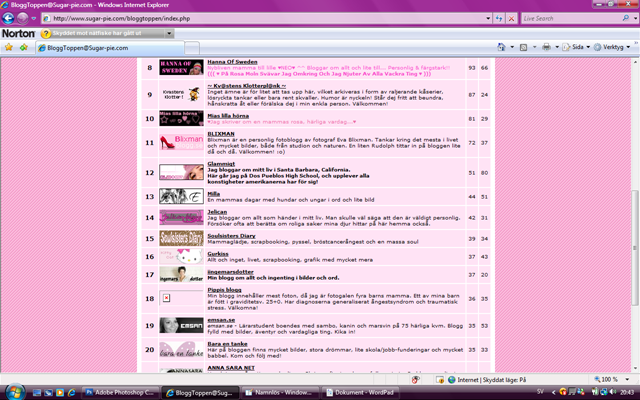Image resolution: width=640 pixels, height=400 pixels.
Task: Refresh the page with the refresh icon
Action: 499,18
